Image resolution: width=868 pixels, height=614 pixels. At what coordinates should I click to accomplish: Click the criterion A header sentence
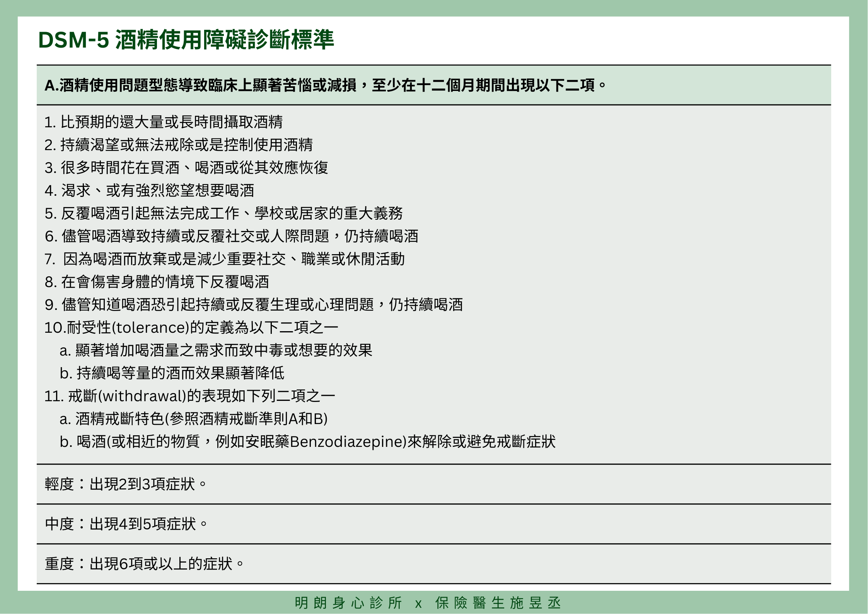pyautogui.click(x=325, y=85)
